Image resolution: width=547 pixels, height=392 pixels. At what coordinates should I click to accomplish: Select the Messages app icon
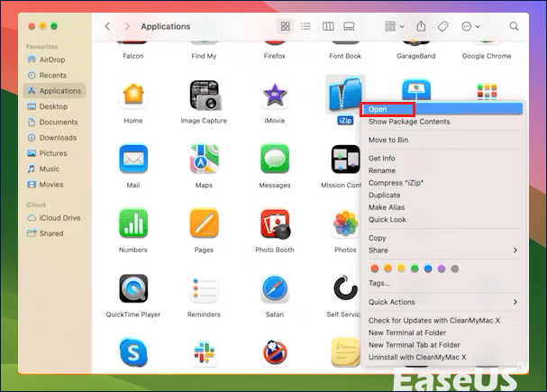point(274,159)
